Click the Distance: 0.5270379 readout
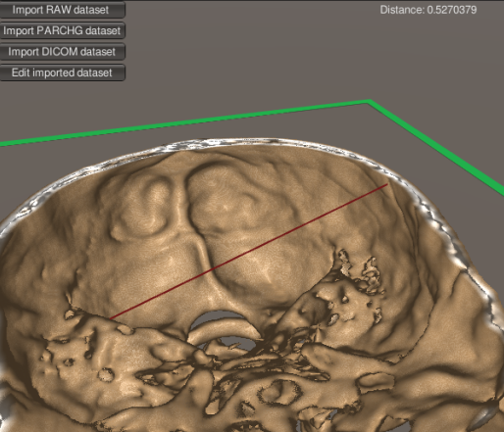 (428, 10)
